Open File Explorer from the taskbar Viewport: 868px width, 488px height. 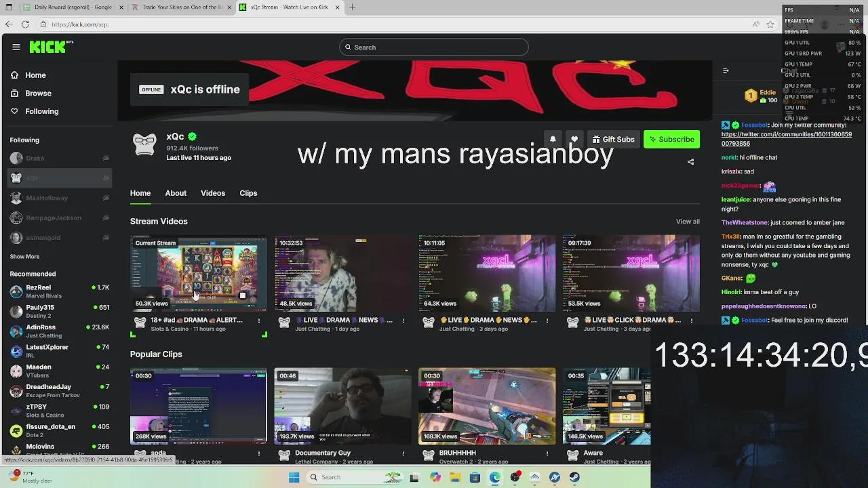[455, 477]
